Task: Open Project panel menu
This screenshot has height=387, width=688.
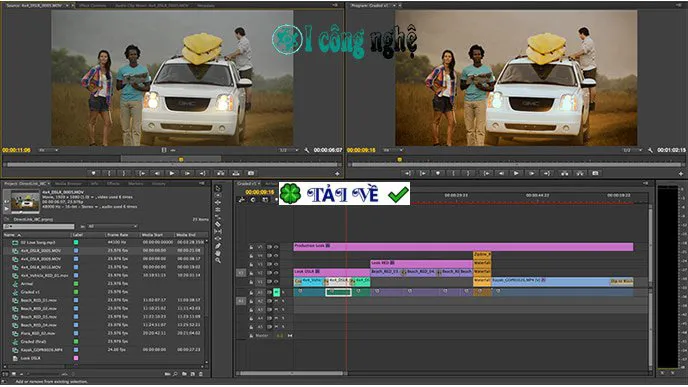Action: tap(202, 183)
